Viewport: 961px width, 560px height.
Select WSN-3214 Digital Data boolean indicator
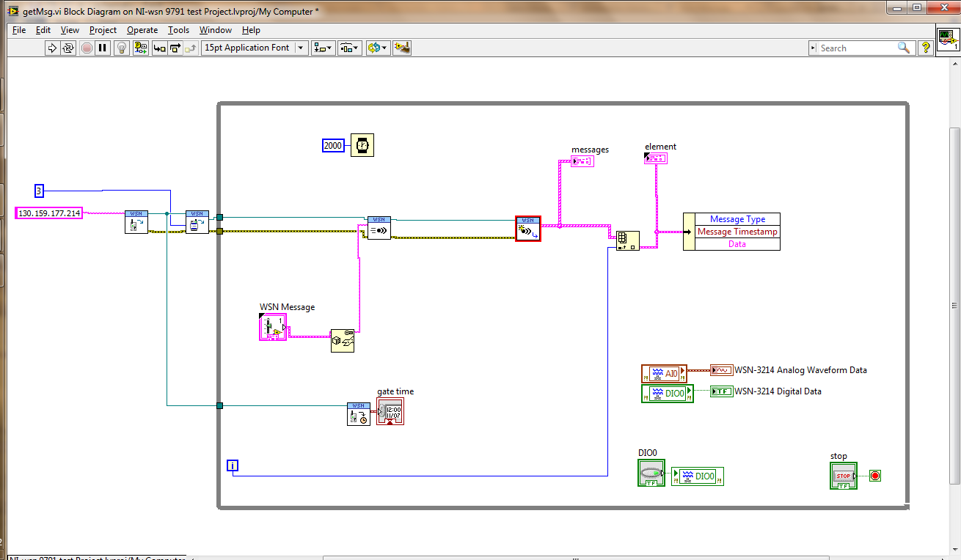tap(722, 391)
